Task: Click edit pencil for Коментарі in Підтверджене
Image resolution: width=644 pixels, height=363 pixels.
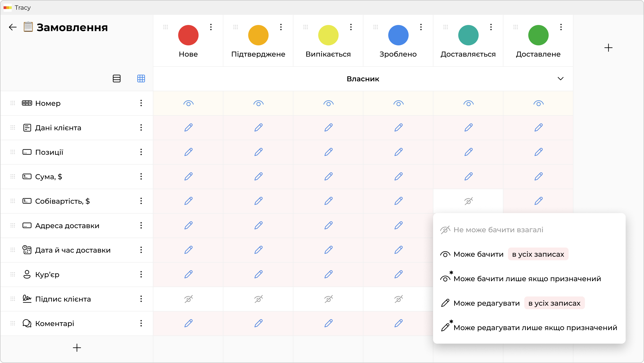Action: click(x=258, y=323)
